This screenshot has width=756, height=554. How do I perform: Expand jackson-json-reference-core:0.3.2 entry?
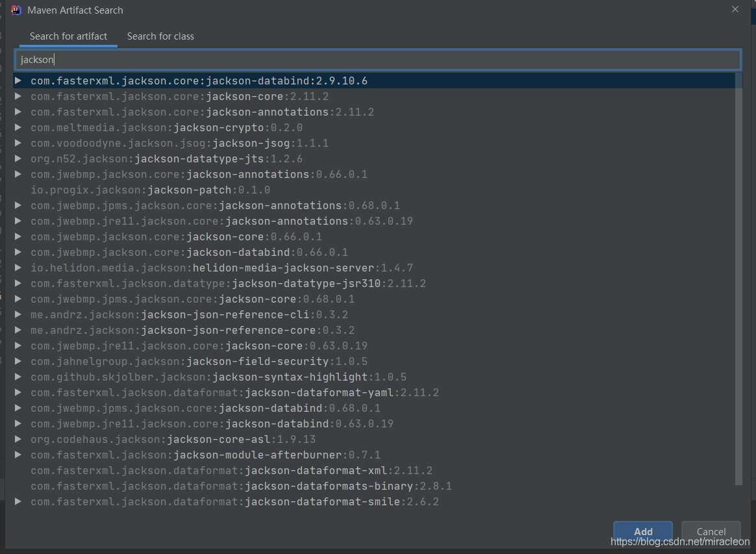tap(18, 329)
